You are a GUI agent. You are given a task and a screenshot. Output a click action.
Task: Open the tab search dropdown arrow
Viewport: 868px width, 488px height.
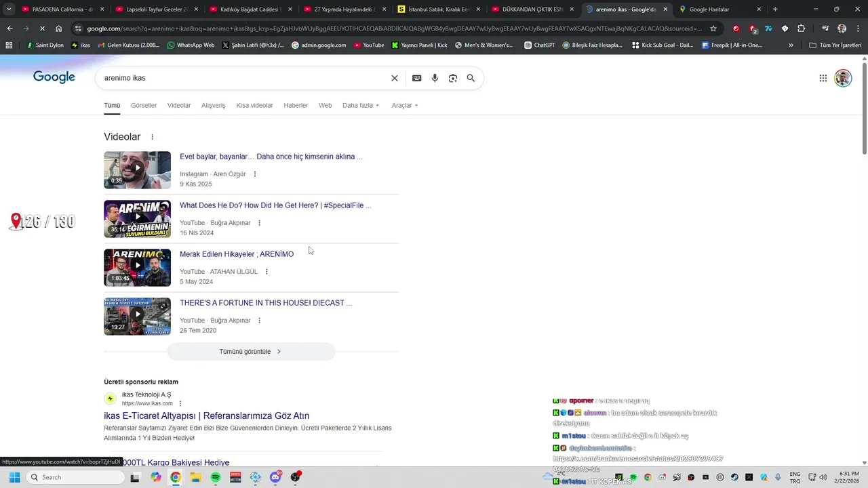9,9
